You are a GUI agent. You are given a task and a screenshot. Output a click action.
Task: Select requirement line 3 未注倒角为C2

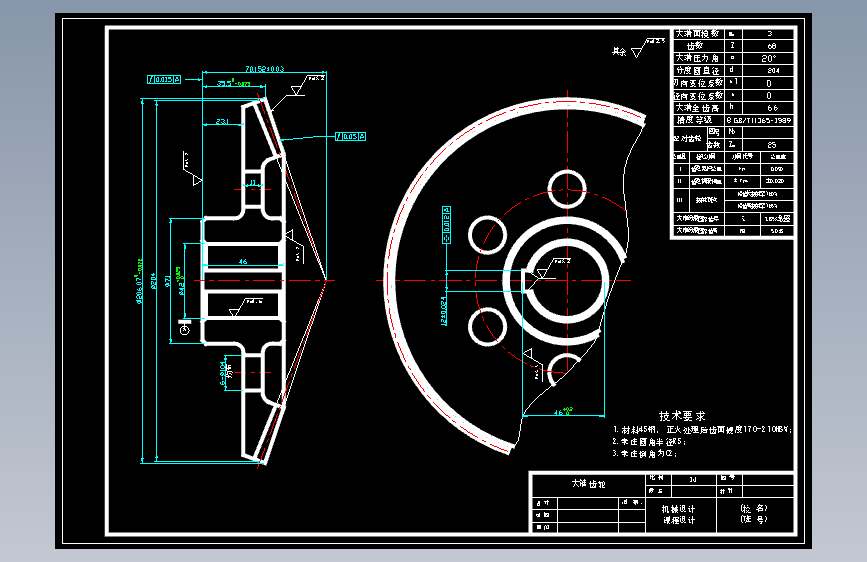tap(645, 454)
